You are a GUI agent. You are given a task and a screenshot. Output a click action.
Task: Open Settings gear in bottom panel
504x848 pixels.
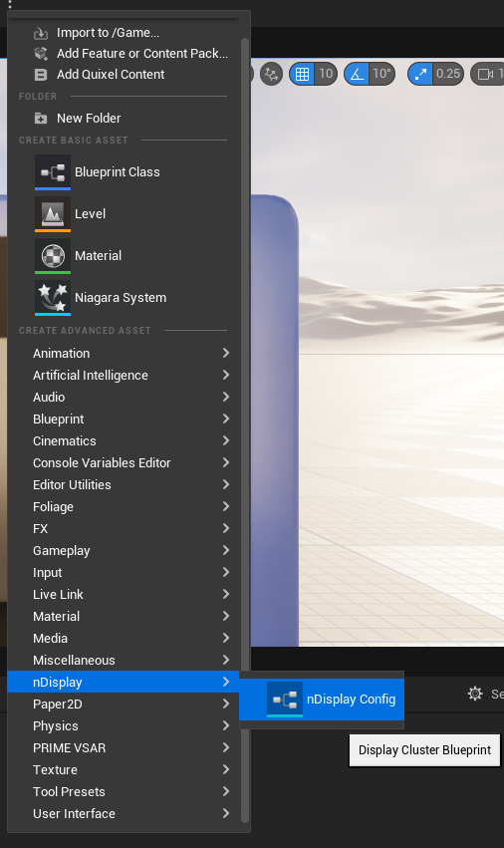pyautogui.click(x=475, y=694)
